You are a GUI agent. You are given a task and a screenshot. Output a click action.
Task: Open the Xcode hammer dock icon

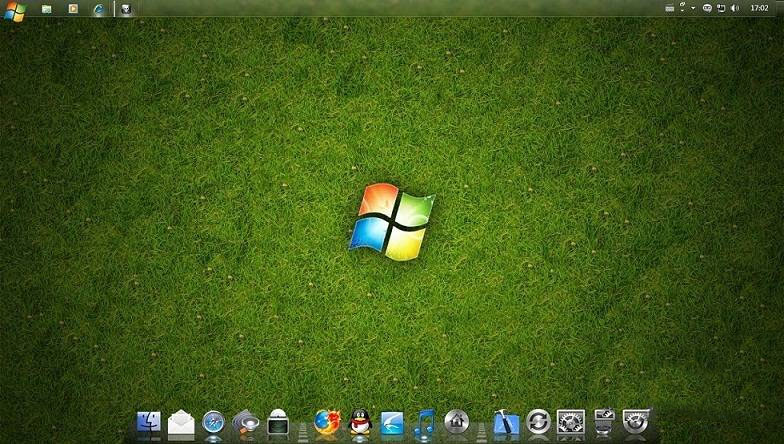(x=506, y=422)
